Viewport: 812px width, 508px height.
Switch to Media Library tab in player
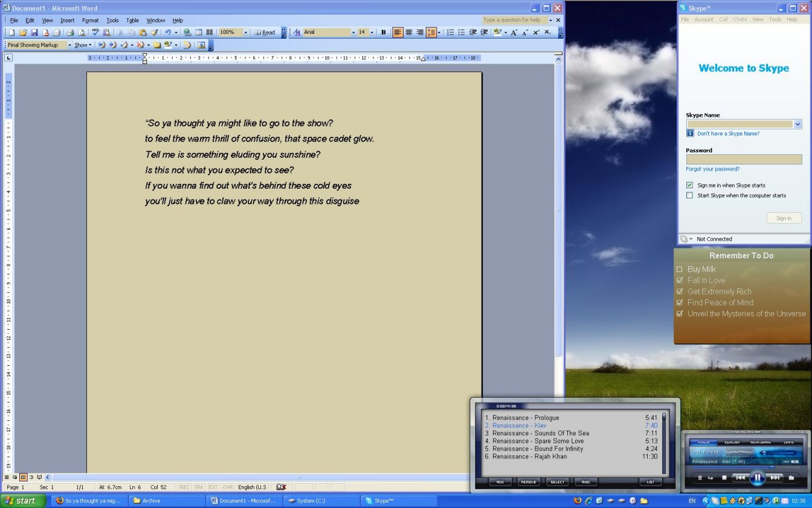pyautogui.click(x=761, y=443)
